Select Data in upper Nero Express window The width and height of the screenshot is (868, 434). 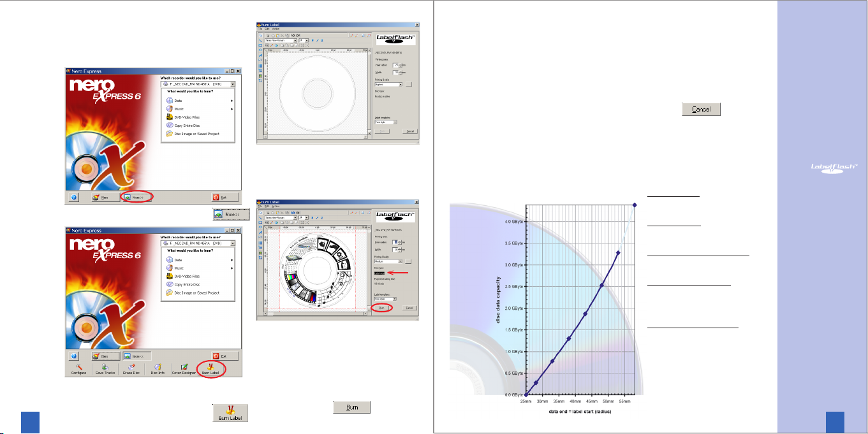(x=200, y=101)
